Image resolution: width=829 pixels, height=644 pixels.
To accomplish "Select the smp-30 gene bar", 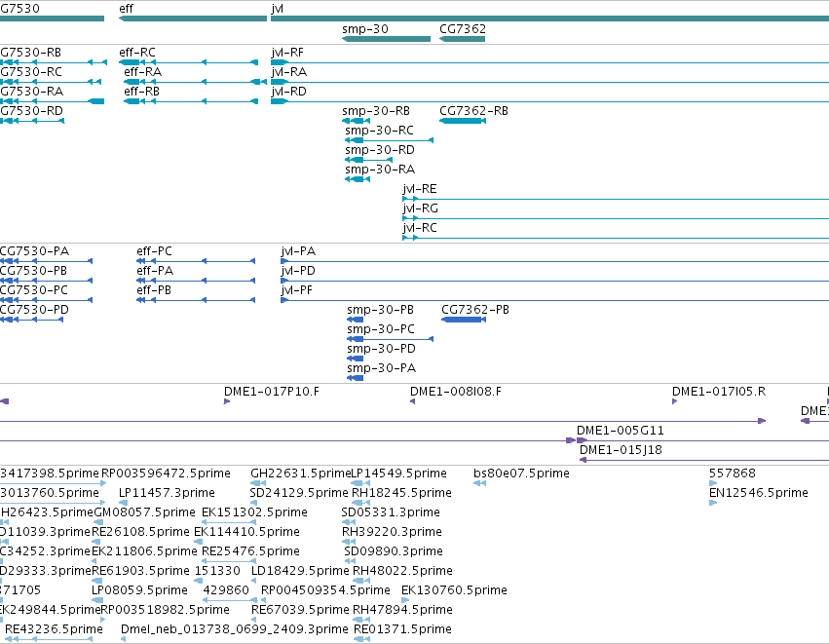I will pos(386,39).
